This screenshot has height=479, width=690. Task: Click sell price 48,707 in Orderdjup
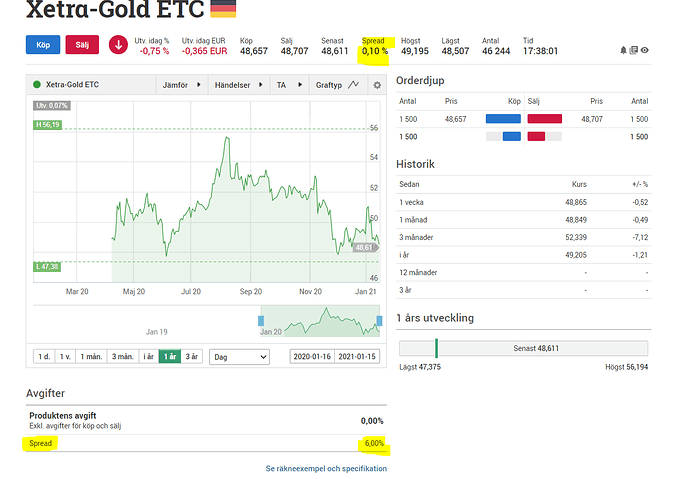coord(592,119)
